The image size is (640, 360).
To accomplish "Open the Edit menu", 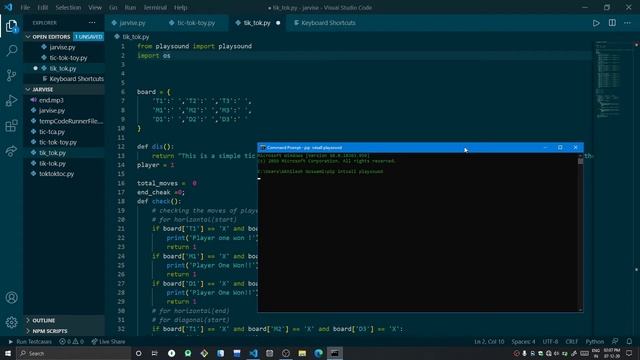I will (42, 7).
